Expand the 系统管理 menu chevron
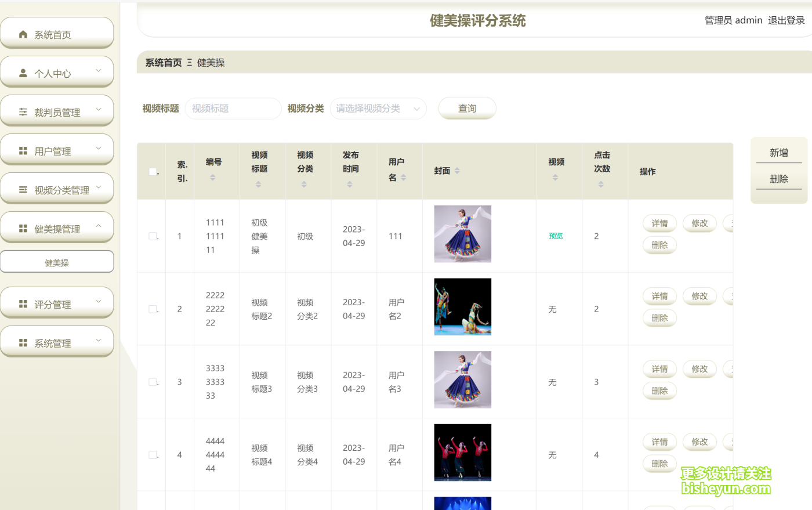The height and width of the screenshot is (510, 812). pyautogui.click(x=99, y=340)
